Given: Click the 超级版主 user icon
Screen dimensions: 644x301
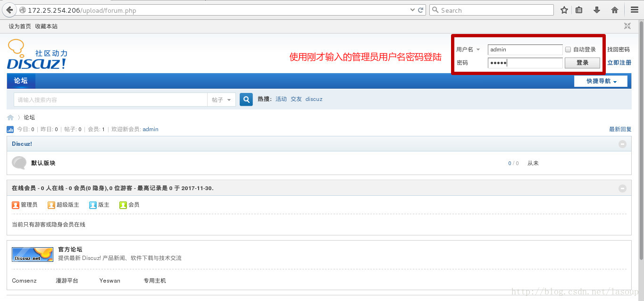Looking at the screenshot, I should 51,205.
